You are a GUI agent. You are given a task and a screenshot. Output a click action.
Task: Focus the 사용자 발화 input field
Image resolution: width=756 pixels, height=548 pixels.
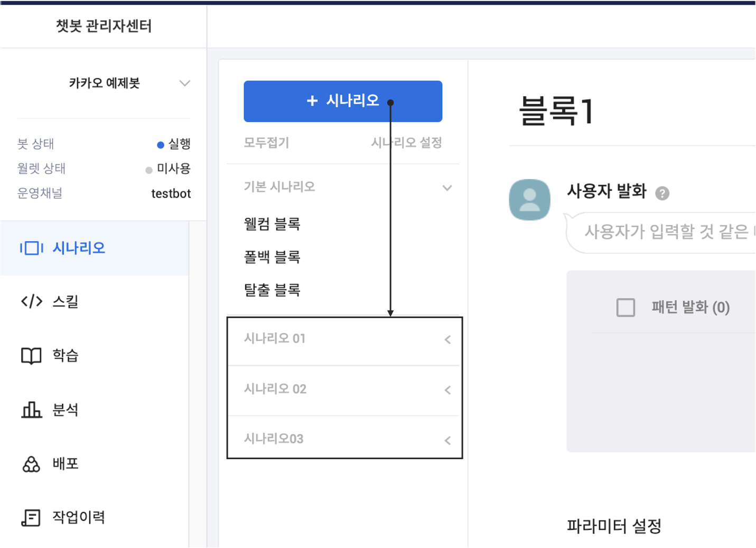pos(666,232)
